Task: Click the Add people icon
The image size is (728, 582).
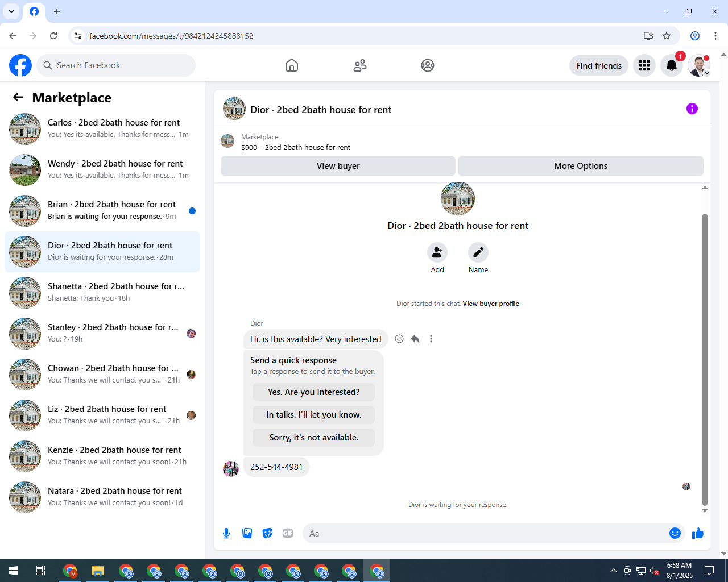Action: click(x=437, y=252)
